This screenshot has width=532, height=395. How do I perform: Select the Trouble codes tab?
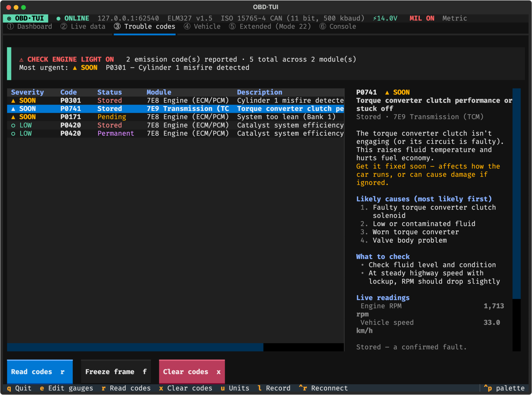pos(145,27)
